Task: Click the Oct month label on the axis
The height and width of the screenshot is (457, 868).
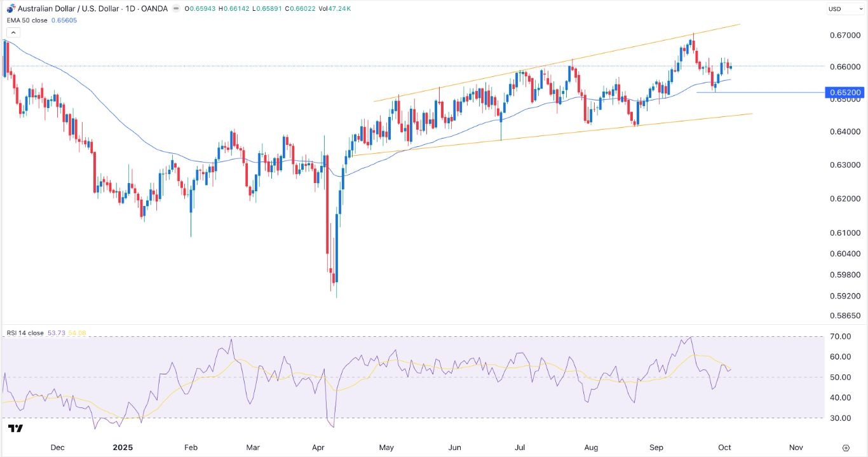Action: coord(724,447)
